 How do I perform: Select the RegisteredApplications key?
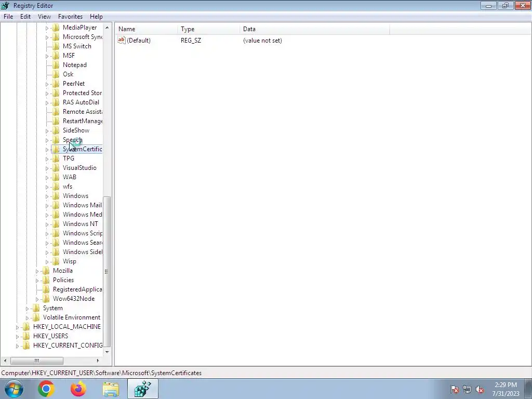pyautogui.click(x=77, y=289)
